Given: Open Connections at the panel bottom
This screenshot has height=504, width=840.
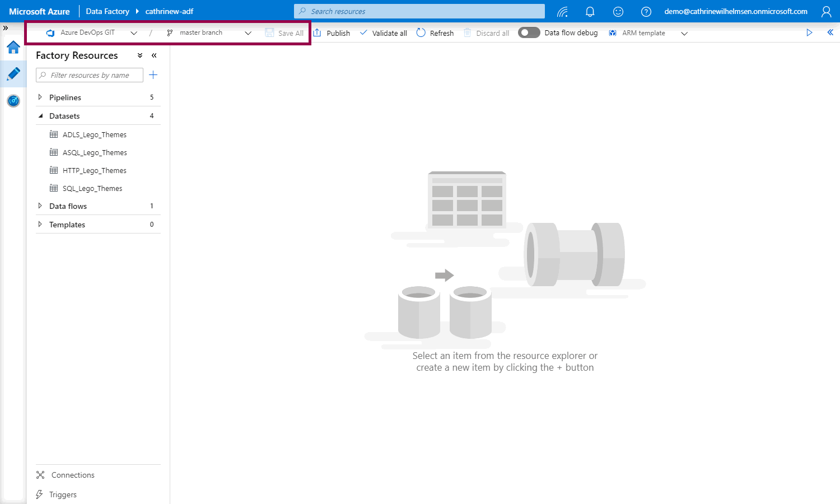Looking at the screenshot, I should [x=72, y=475].
